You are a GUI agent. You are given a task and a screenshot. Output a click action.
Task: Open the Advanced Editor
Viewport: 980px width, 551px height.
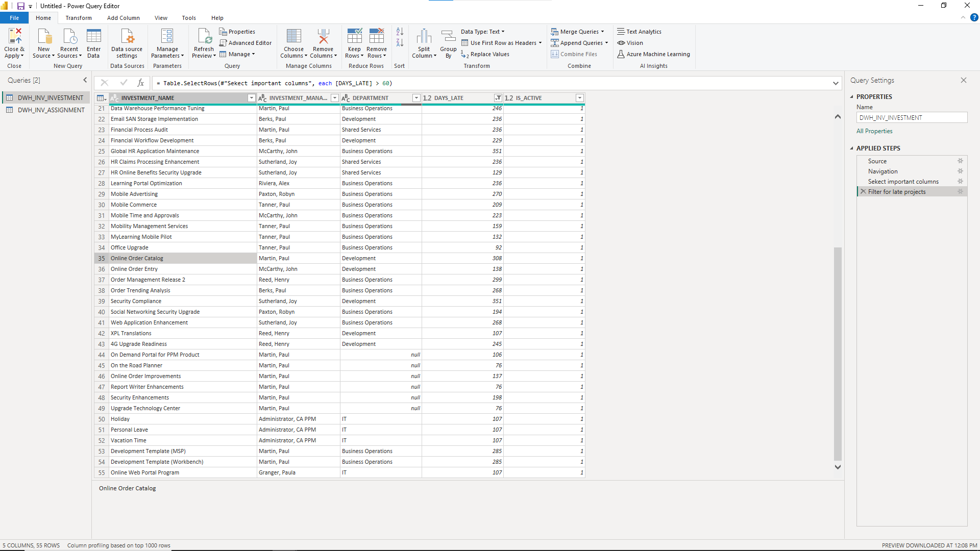pos(246,43)
